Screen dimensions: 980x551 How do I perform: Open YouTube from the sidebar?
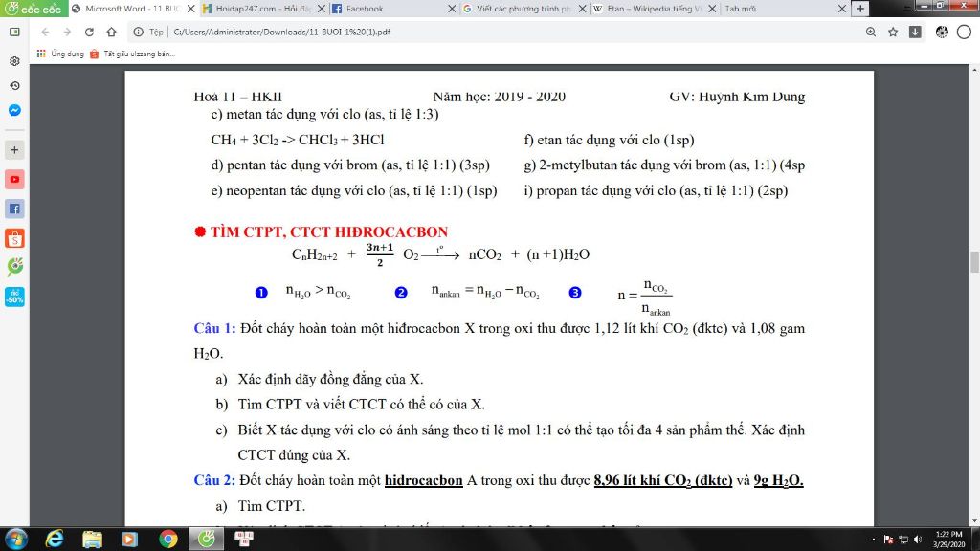(14, 179)
